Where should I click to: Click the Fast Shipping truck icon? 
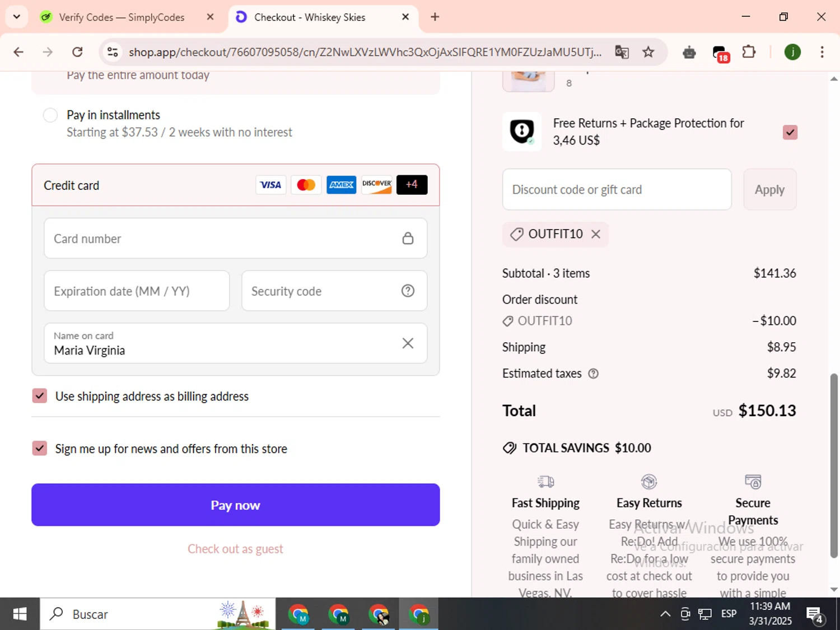(x=545, y=482)
